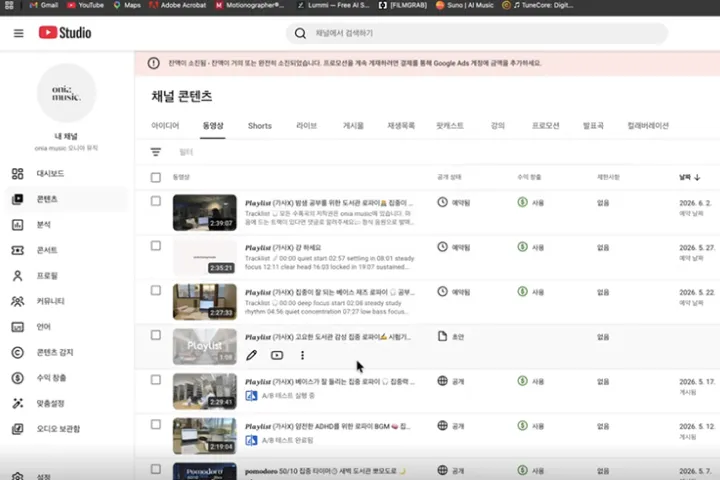This screenshot has width=720, height=480.
Task: Select checkbox for the 2:29:41 video
Action: click(x=156, y=380)
